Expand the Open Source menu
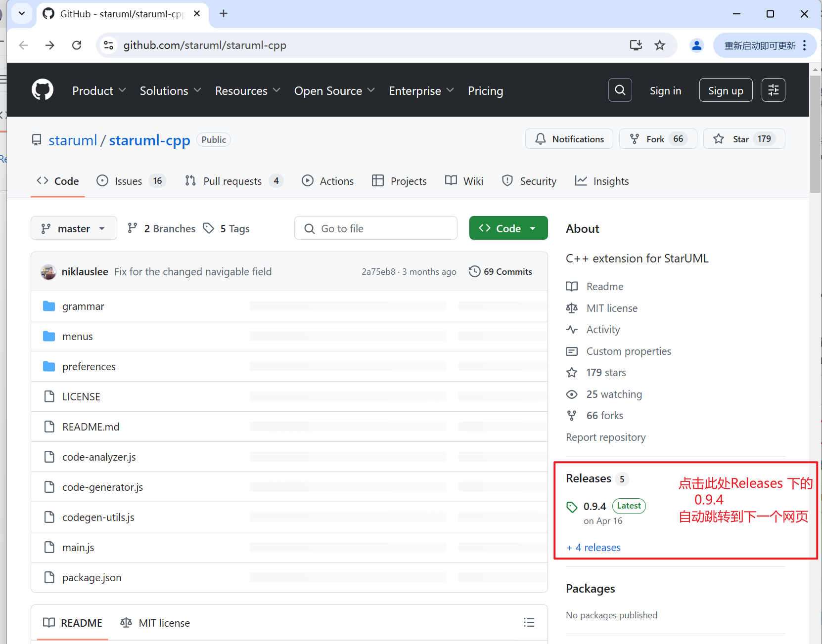This screenshot has height=644, width=822. 334,91
